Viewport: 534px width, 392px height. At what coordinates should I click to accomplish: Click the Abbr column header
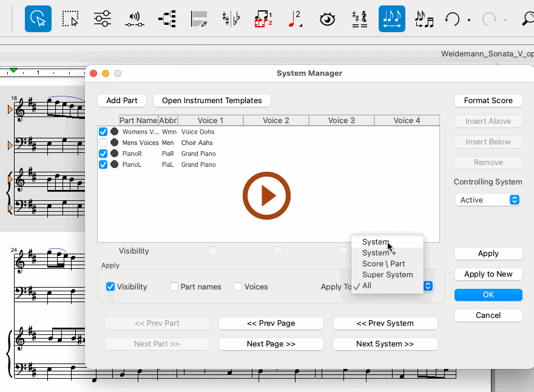pos(168,120)
